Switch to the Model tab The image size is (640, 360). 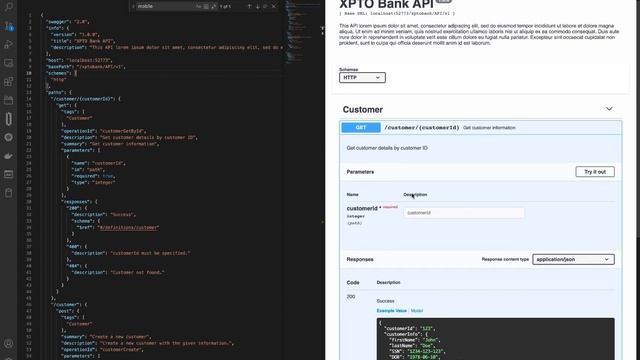click(417, 311)
